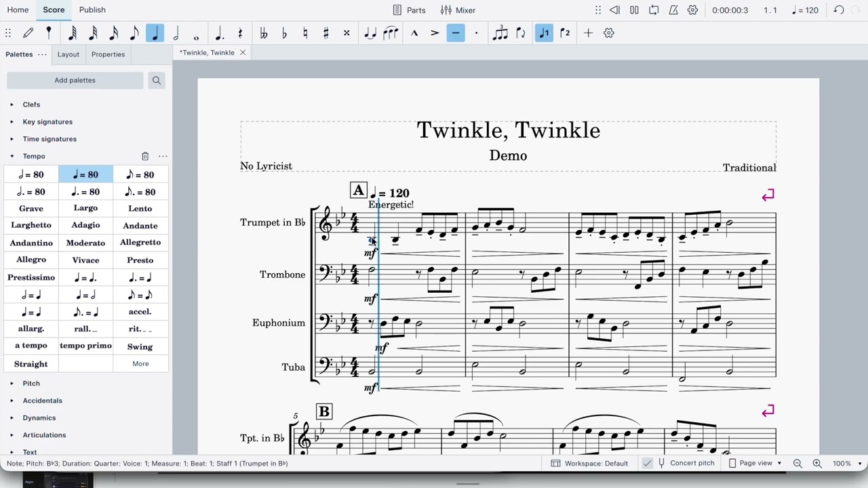Open the Properties panel tab
868x488 pixels.
[x=108, y=54]
